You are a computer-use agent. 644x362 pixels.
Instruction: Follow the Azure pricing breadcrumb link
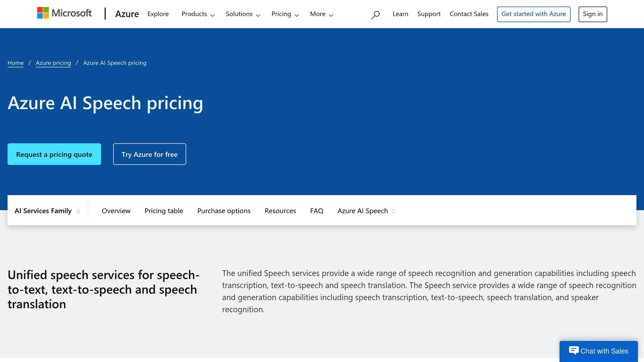pyautogui.click(x=53, y=63)
